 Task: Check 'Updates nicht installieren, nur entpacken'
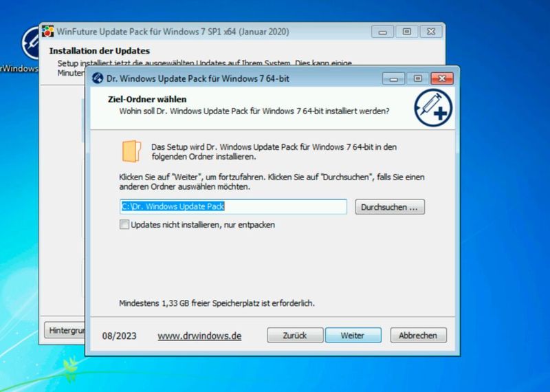pos(124,225)
